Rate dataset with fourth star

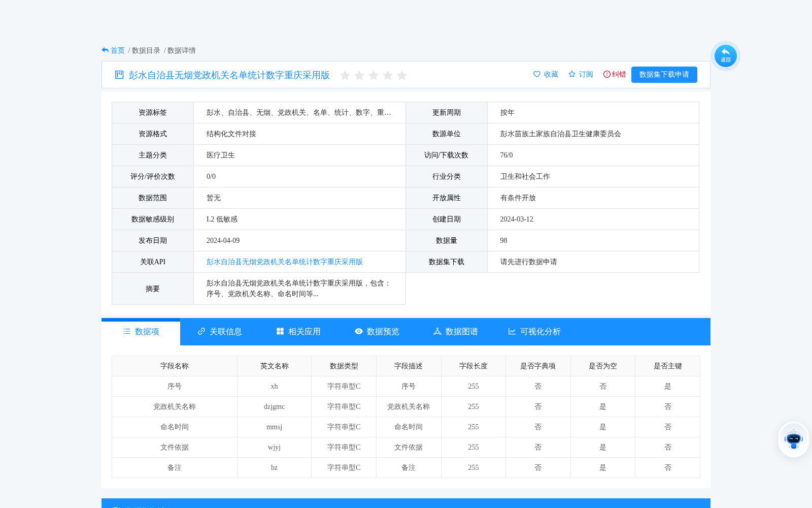388,75
